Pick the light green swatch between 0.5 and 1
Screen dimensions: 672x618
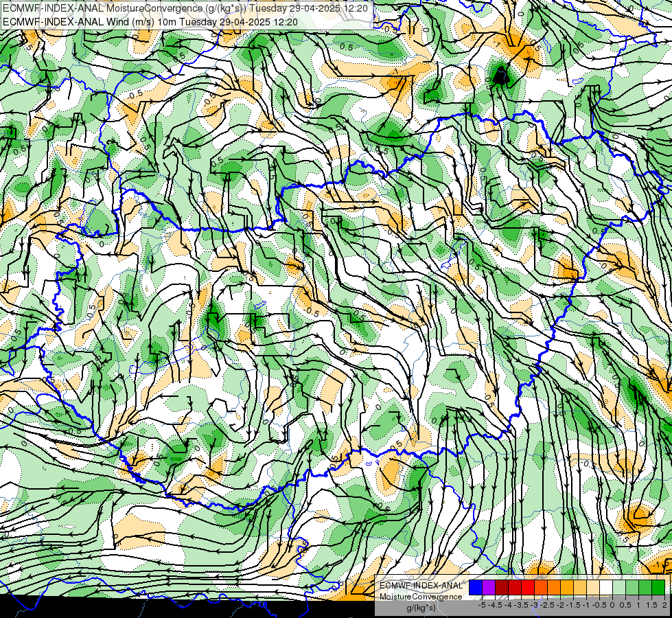(x=632, y=587)
